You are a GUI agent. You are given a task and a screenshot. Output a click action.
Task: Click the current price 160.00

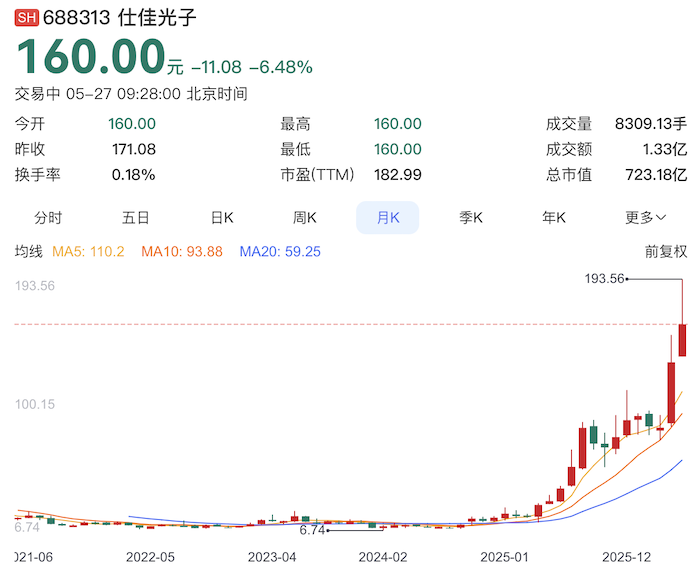point(92,56)
